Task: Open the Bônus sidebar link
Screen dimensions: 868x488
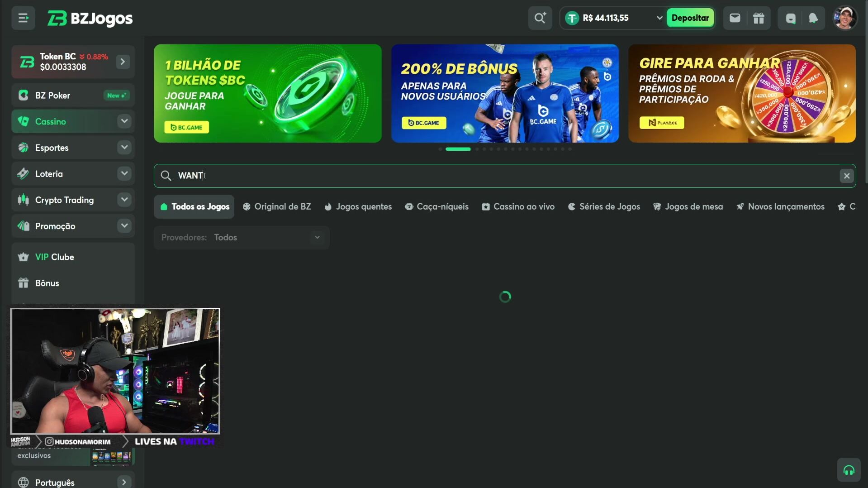Action: tap(47, 283)
